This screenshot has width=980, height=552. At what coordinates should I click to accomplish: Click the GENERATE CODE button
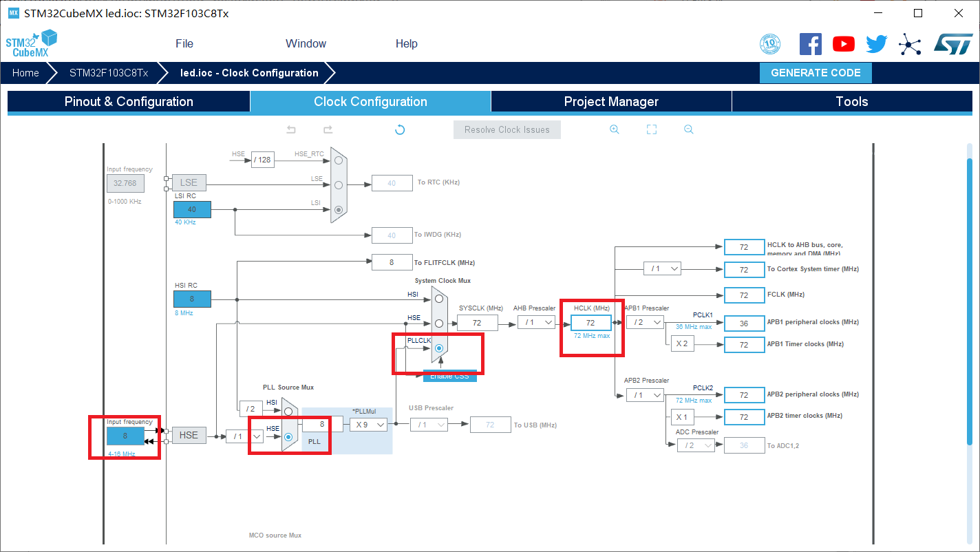[816, 73]
